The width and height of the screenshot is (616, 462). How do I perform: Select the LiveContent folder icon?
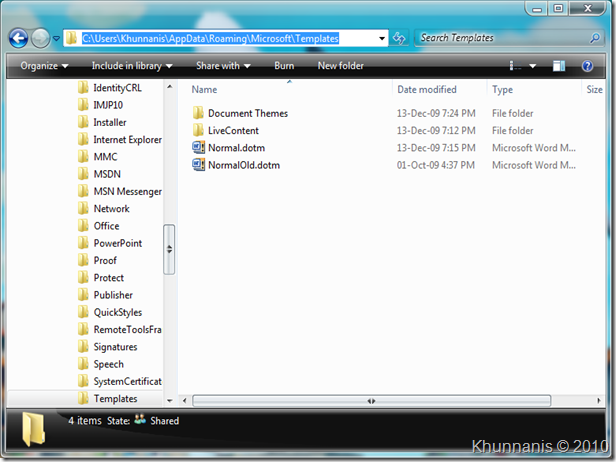click(x=198, y=130)
